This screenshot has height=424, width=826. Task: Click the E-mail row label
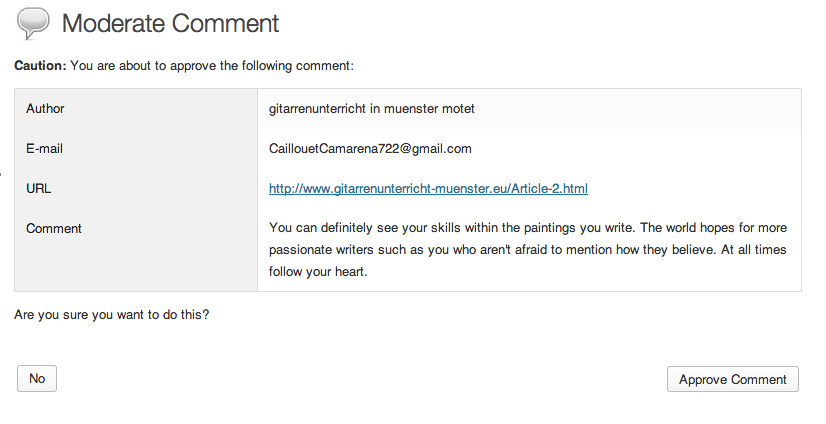44,149
